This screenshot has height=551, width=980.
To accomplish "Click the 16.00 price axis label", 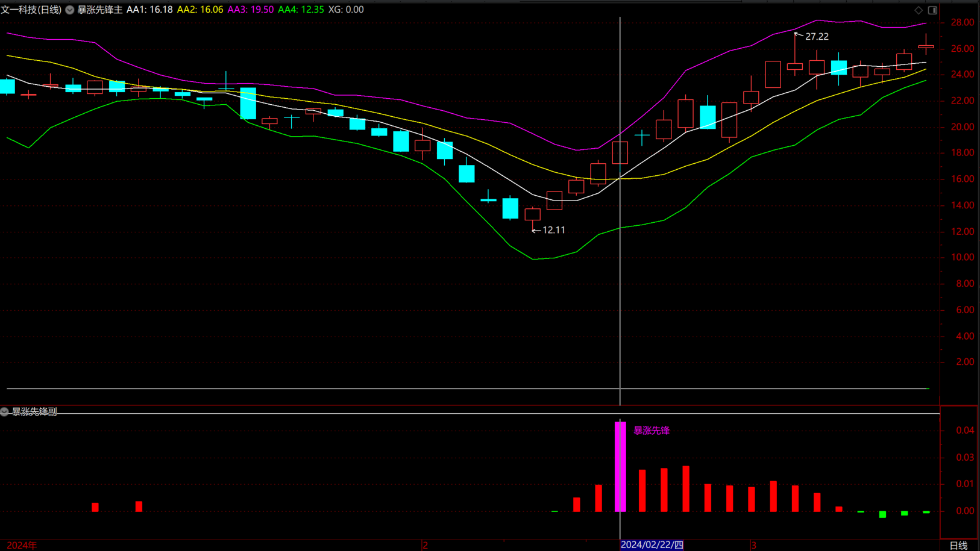I will [x=962, y=179].
